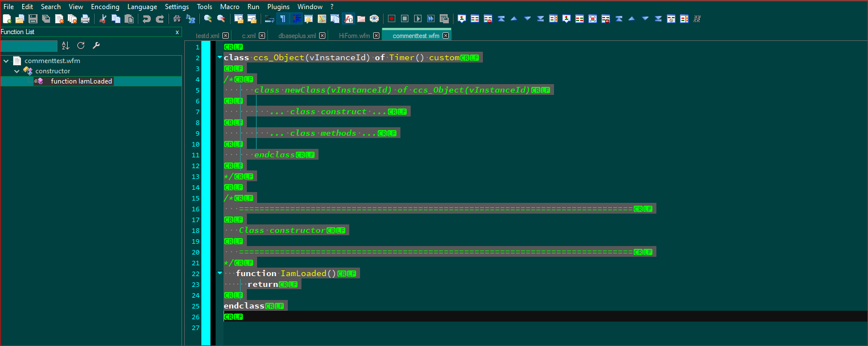The image size is (868, 346).
Task: Click the Open file folder icon
Action: (20, 19)
